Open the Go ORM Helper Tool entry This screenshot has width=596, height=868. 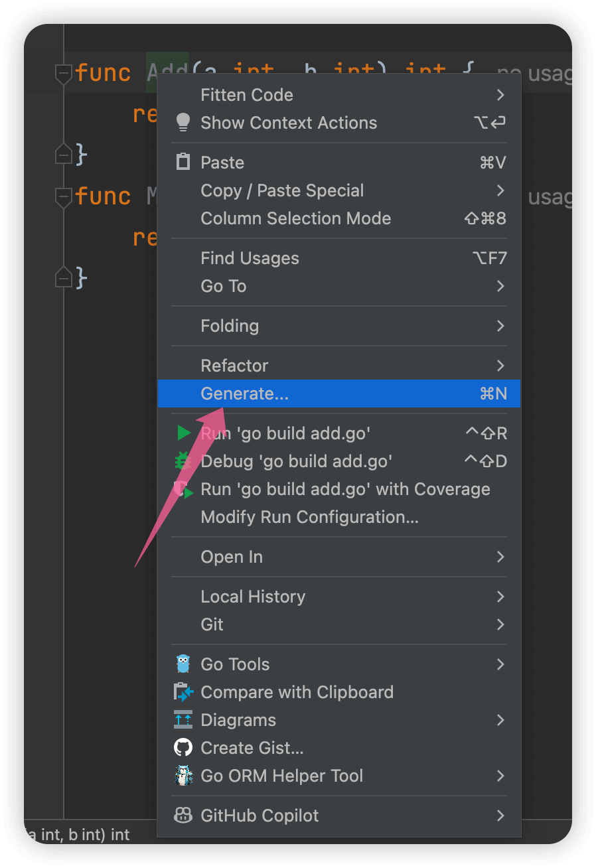(x=281, y=776)
